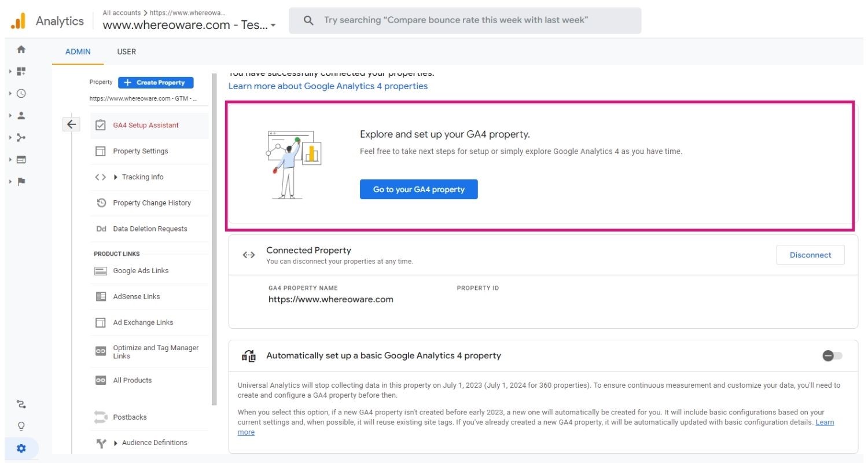This screenshot has height=463, width=868.
Task: Open the Realtime clock icon
Action: [x=21, y=93]
